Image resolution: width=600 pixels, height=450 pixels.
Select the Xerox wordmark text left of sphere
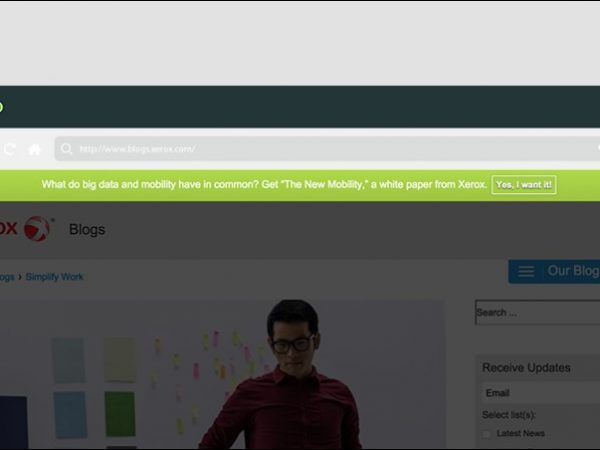click(x=8, y=229)
